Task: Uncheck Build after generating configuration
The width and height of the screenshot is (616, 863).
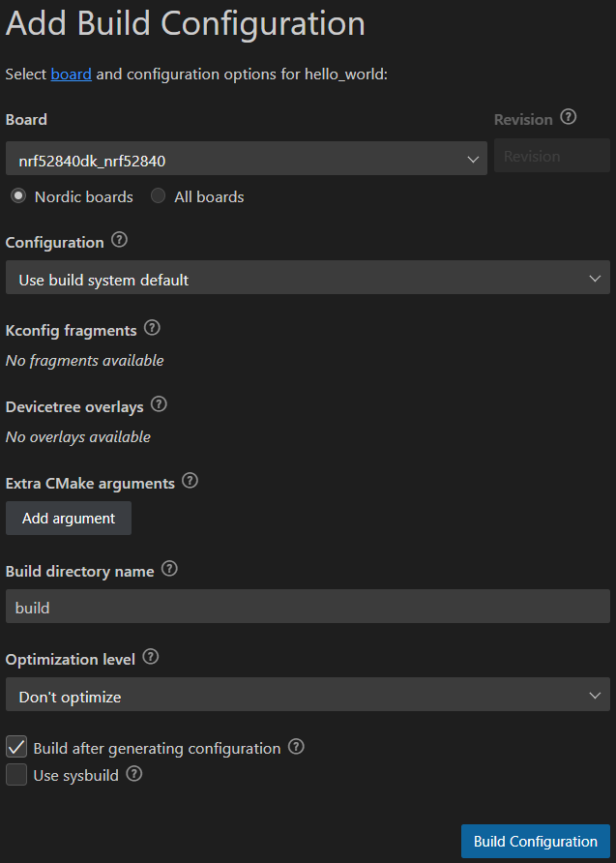Action: 16,748
